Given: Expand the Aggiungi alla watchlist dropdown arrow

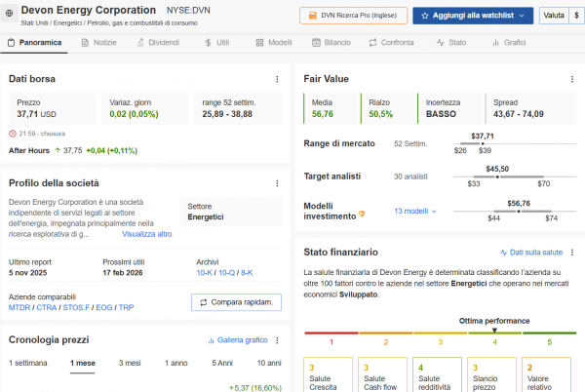Looking at the screenshot, I should click(523, 16).
